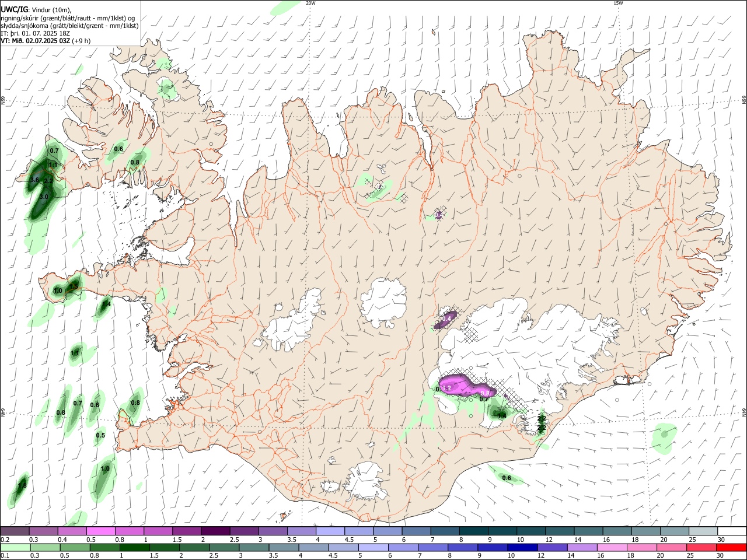Image resolution: width=747 pixels, height=560 pixels.
Task: Click the bright pink snow swatch between 0.5 and 0.8
Action: [x=101, y=531]
